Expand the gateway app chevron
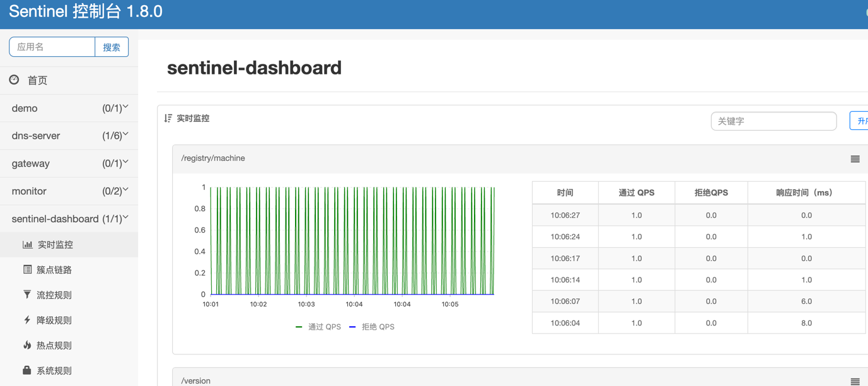 [x=125, y=162]
